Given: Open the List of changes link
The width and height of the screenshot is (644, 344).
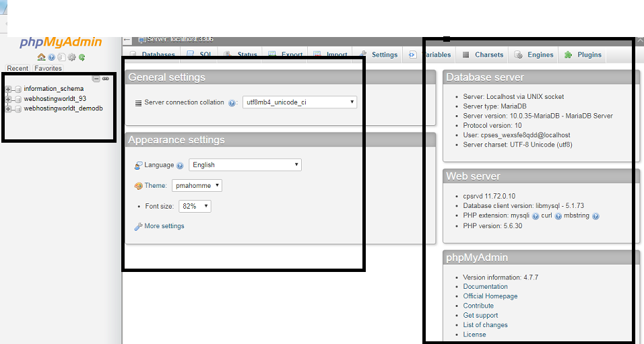Looking at the screenshot, I should pyautogui.click(x=485, y=324).
